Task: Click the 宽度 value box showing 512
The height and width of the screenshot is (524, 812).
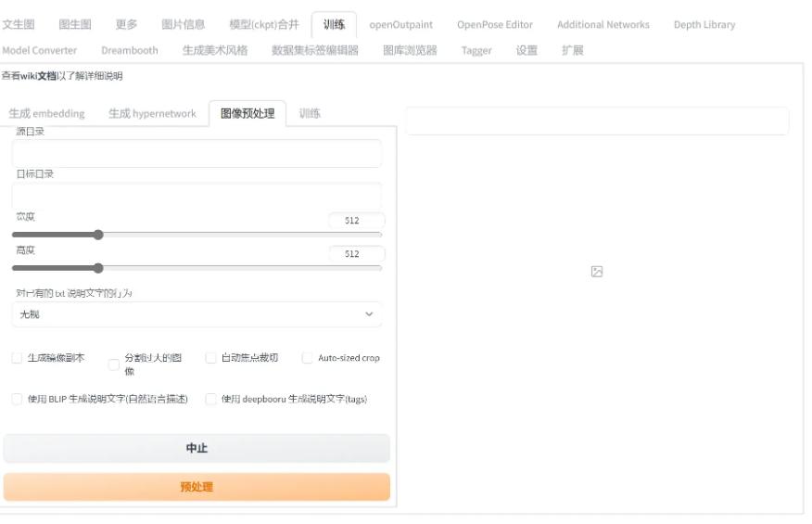Action: coord(357,221)
